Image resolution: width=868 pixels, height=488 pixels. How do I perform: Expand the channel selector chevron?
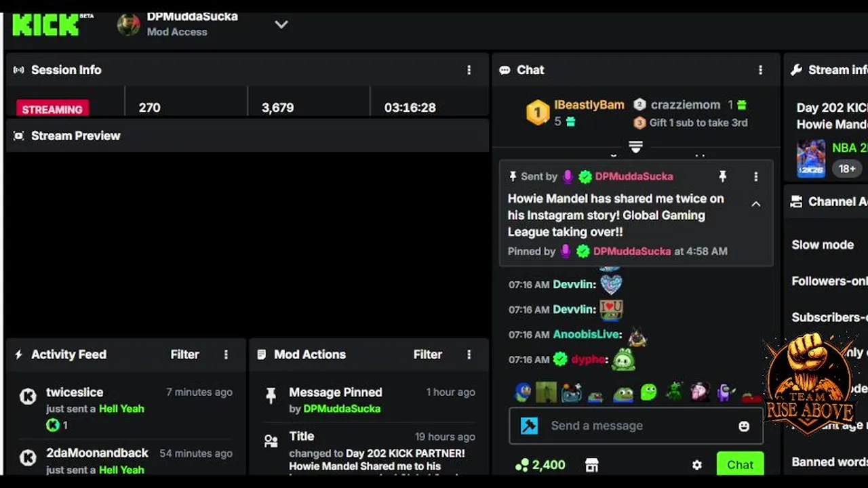point(281,24)
